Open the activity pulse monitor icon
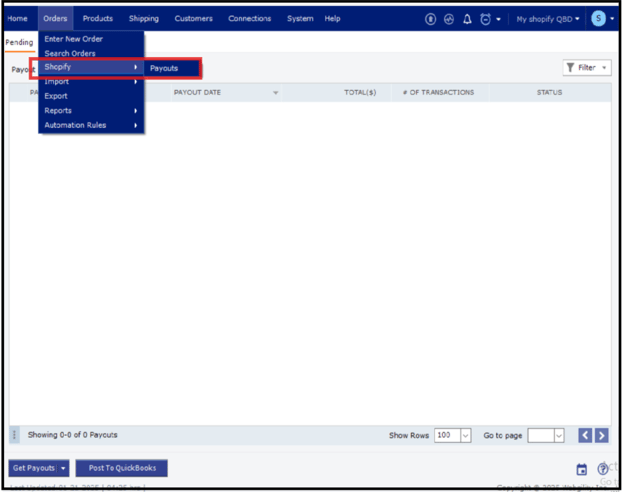The image size is (624, 492). pyautogui.click(x=449, y=19)
